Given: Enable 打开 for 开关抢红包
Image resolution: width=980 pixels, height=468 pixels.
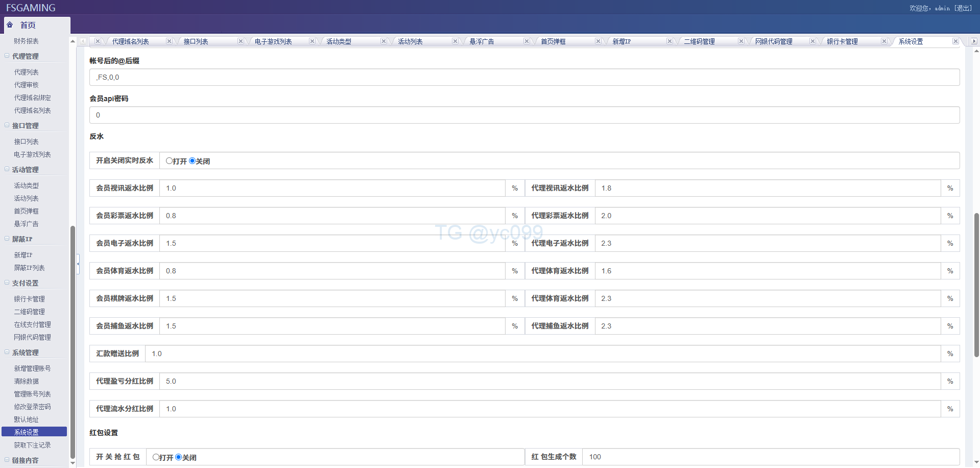Looking at the screenshot, I should 156,457.
